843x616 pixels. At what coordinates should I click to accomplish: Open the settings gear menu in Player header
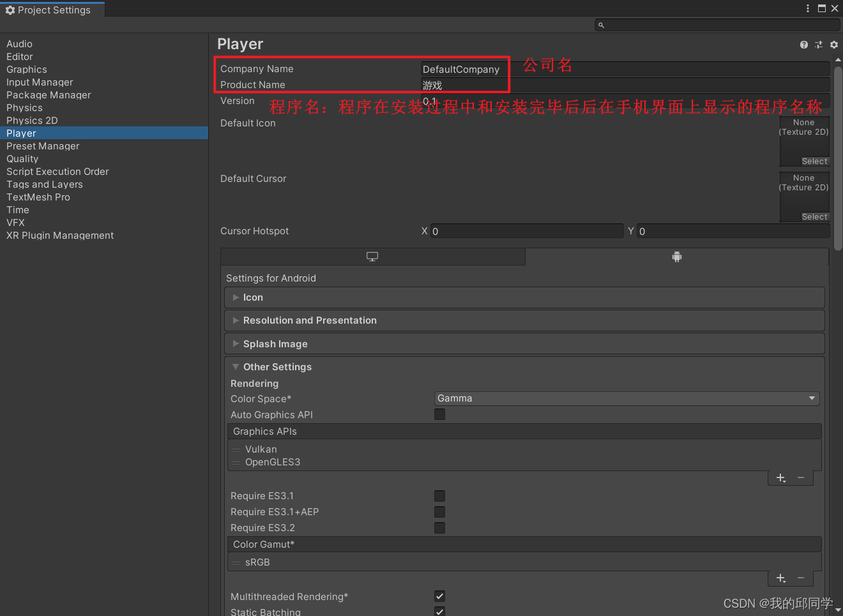pos(833,45)
